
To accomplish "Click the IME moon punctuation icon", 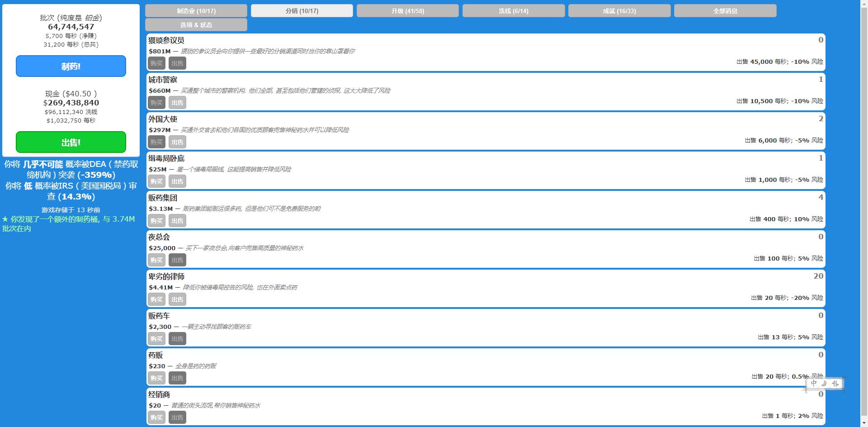I will pos(824,384).
